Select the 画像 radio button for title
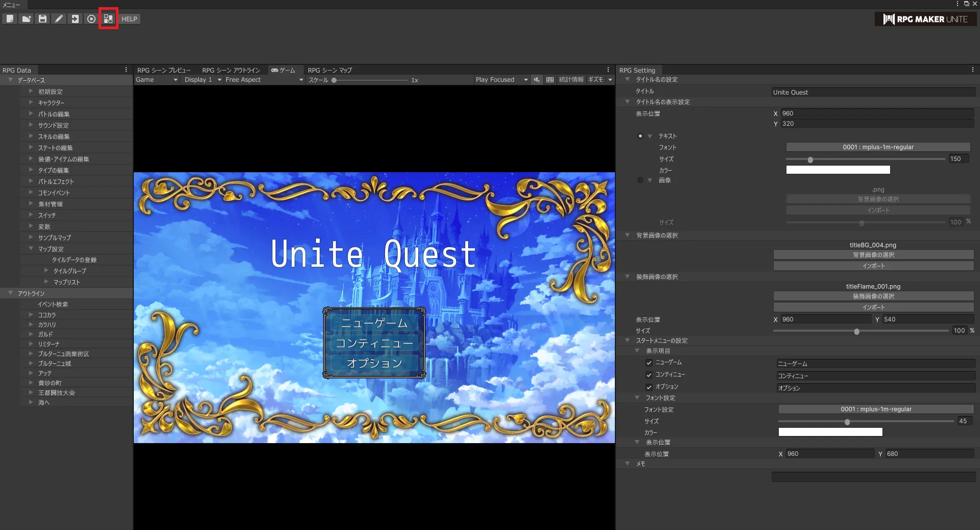The height and width of the screenshot is (530, 980). pyautogui.click(x=640, y=180)
